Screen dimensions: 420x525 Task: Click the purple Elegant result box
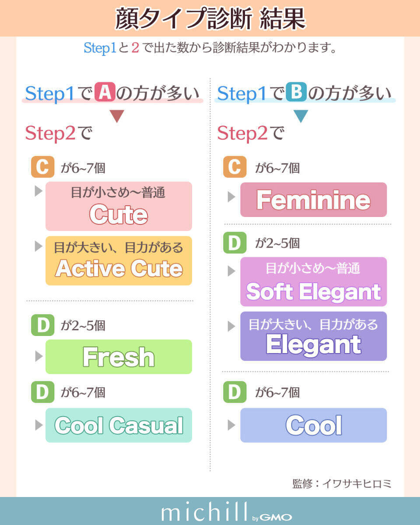click(x=313, y=336)
